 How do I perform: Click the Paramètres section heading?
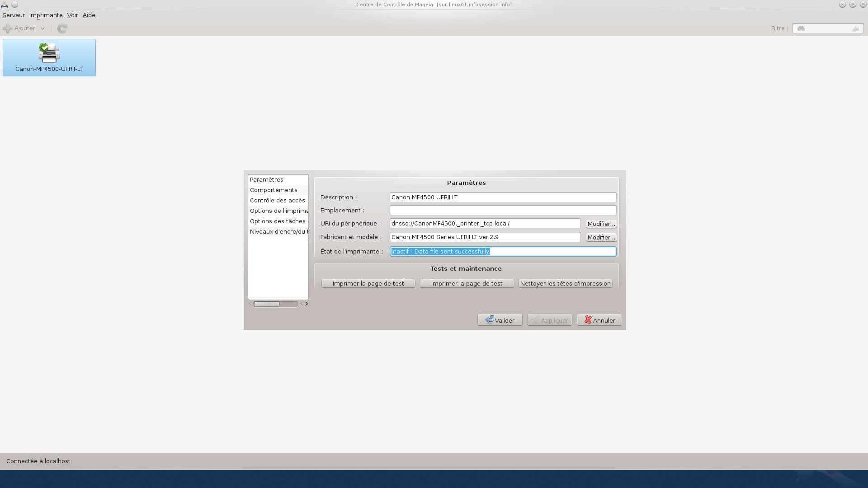(466, 183)
